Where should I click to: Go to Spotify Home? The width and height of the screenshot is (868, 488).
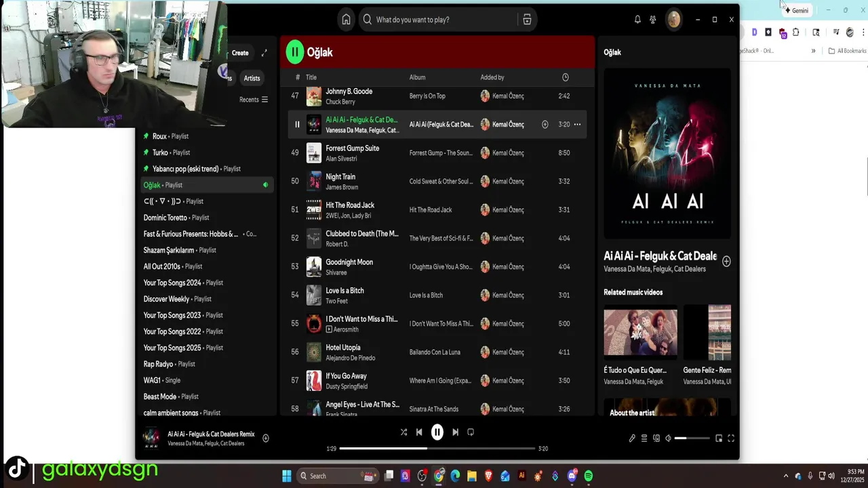(346, 20)
